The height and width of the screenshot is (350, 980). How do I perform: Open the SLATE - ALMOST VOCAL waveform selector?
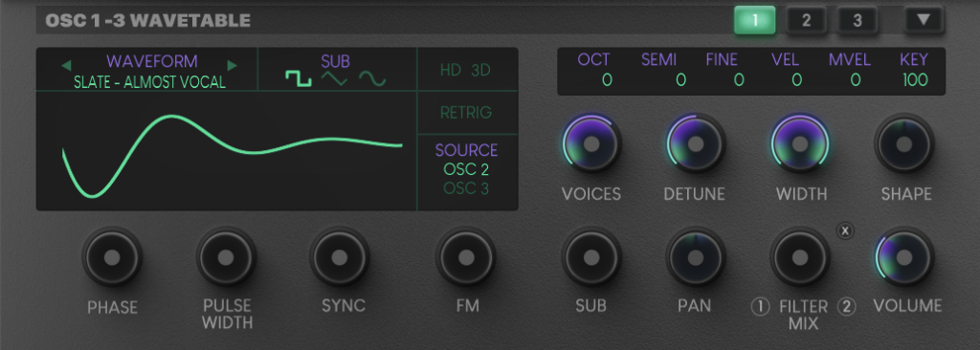[149, 82]
